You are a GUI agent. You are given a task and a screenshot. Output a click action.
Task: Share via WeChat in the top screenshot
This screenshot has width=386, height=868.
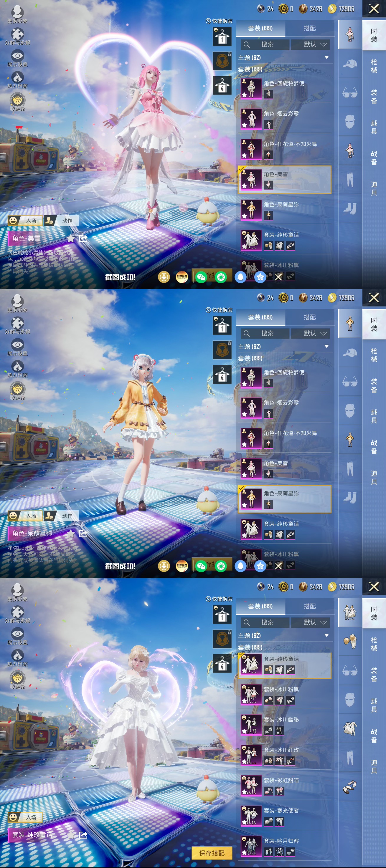click(201, 277)
